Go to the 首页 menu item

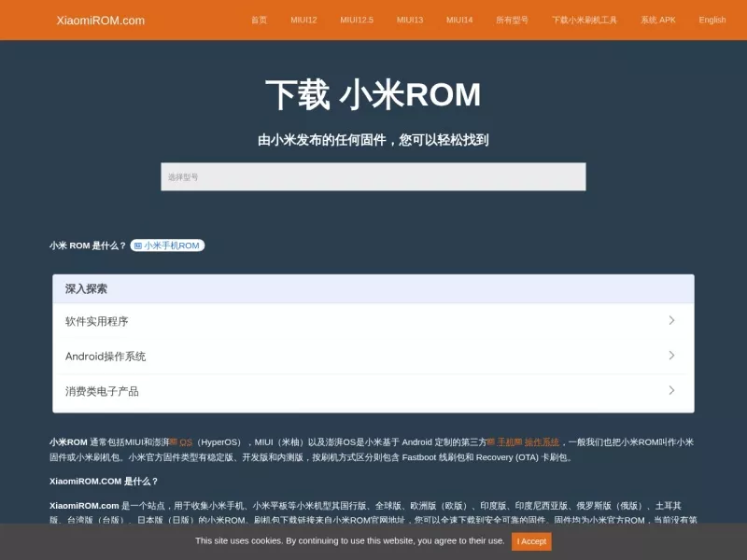pos(260,20)
